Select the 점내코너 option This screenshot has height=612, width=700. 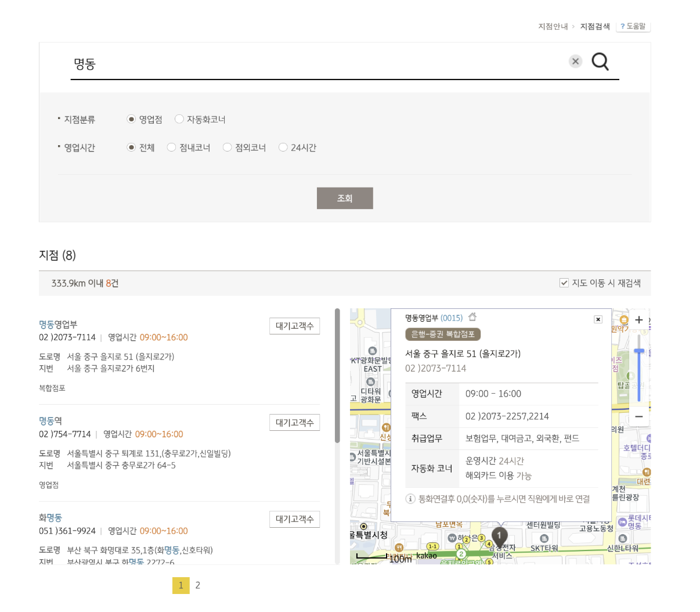coord(171,147)
